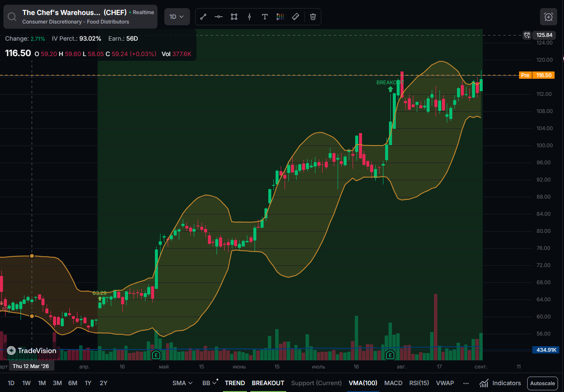Switch to the 1D range
This screenshot has width=564, height=392.
pos(11,383)
